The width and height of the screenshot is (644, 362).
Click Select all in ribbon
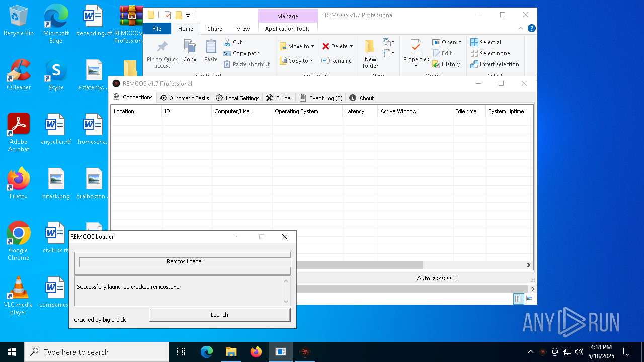487,42
